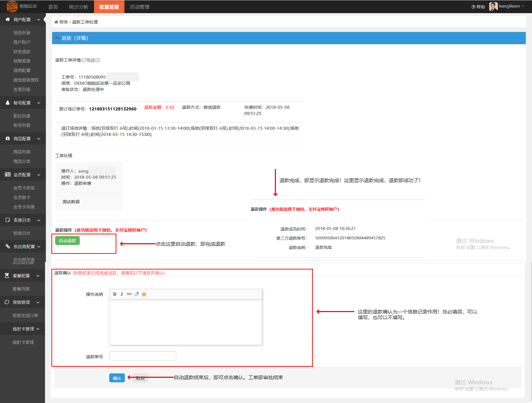Click the 取消 button

(140, 378)
